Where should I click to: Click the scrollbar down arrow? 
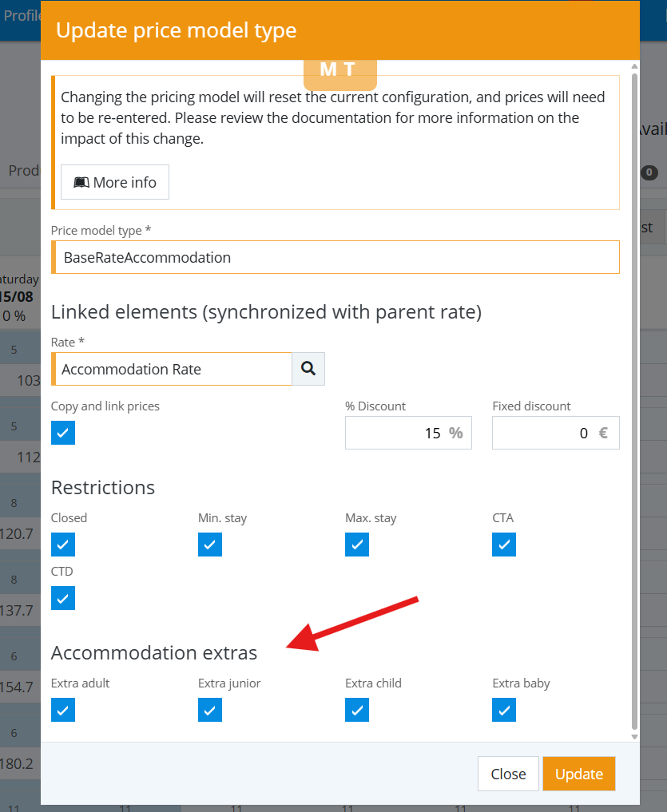[634, 737]
